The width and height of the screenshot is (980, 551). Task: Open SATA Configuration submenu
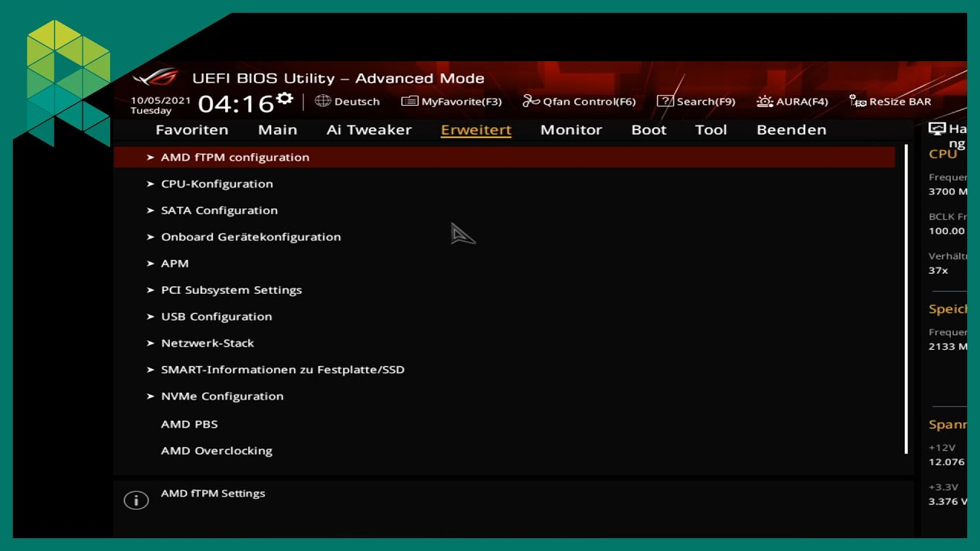(219, 210)
